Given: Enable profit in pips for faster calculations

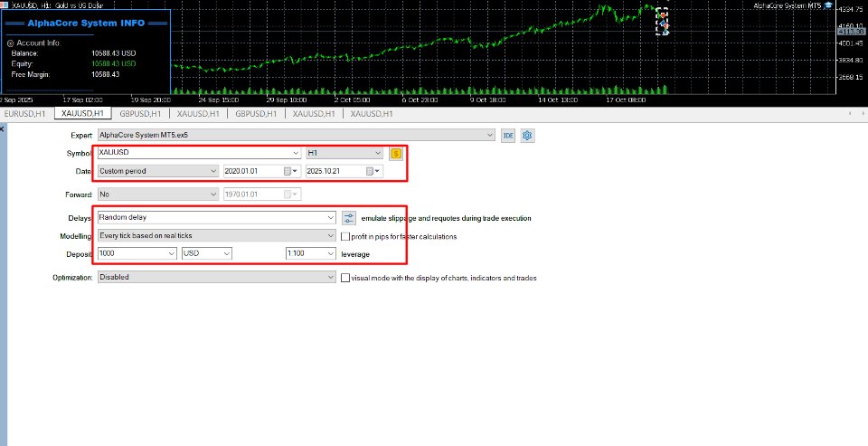Looking at the screenshot, I should [x=345, y=236].
